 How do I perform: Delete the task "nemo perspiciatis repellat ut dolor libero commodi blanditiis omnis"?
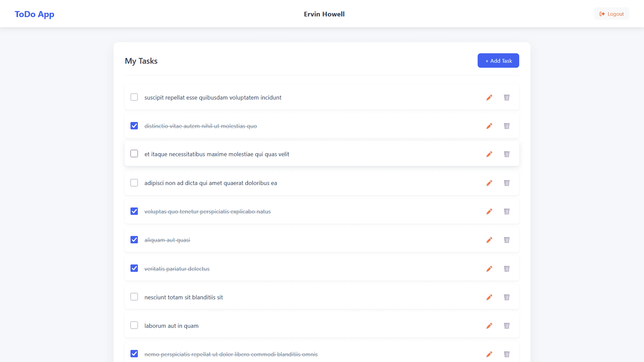pyautogui.click(x=506, y=354)
